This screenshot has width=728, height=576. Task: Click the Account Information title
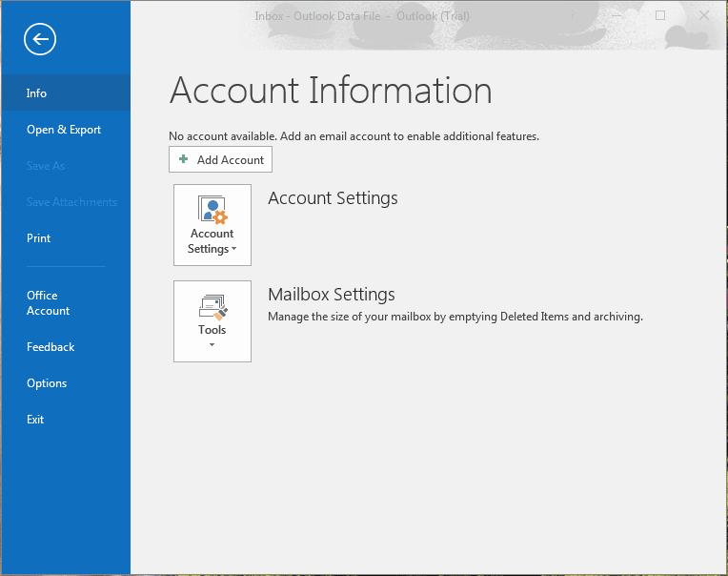[331, 91]
